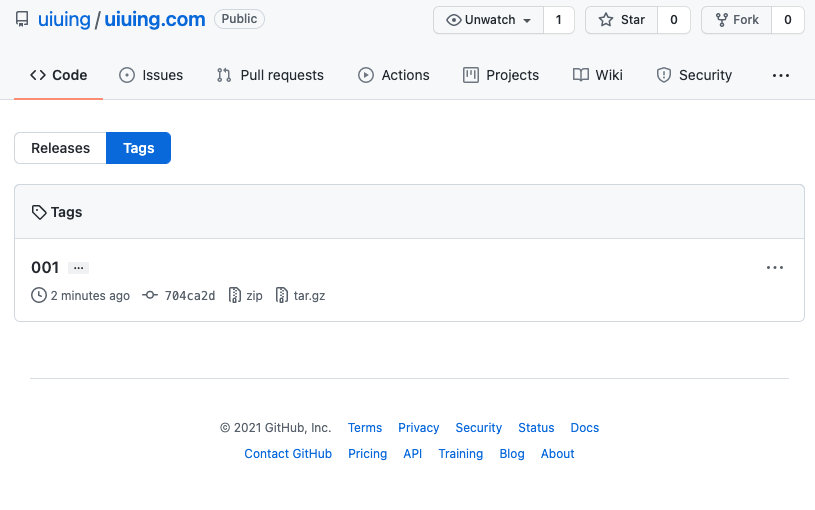
Task: Open the tag 001 row options menu
Action: pos(775,267)
